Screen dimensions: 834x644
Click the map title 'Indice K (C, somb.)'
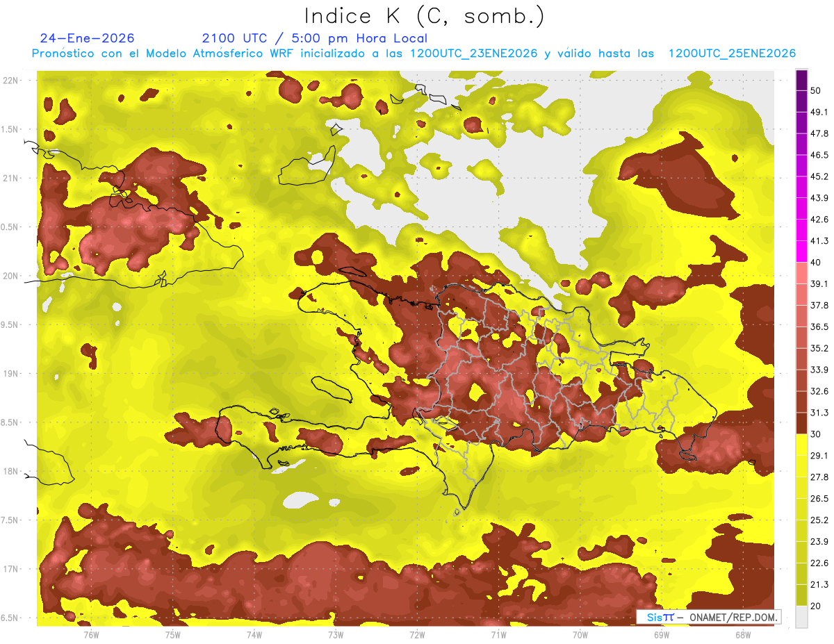(425, 16)
